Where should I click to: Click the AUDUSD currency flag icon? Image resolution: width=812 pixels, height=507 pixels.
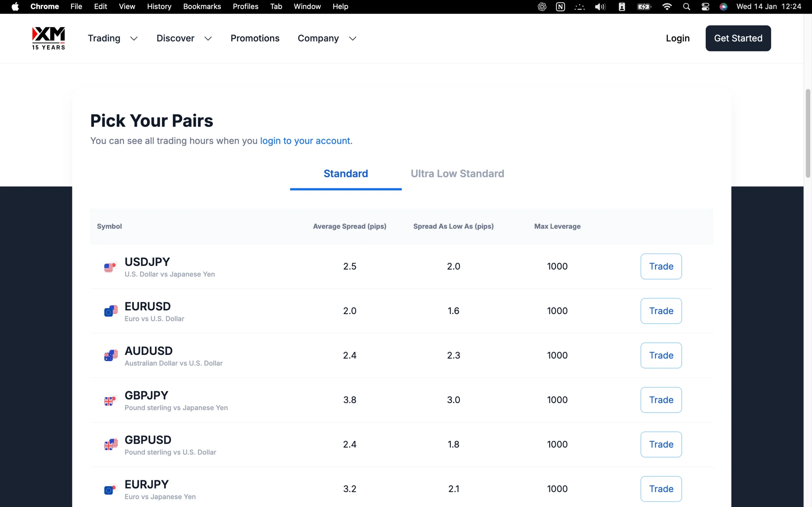point(111,356)
